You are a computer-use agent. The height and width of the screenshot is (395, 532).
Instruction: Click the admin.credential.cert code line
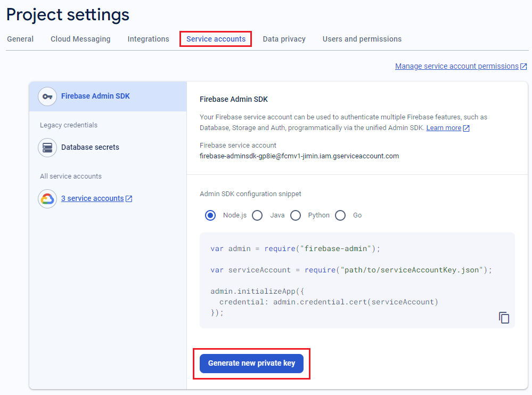329,302
